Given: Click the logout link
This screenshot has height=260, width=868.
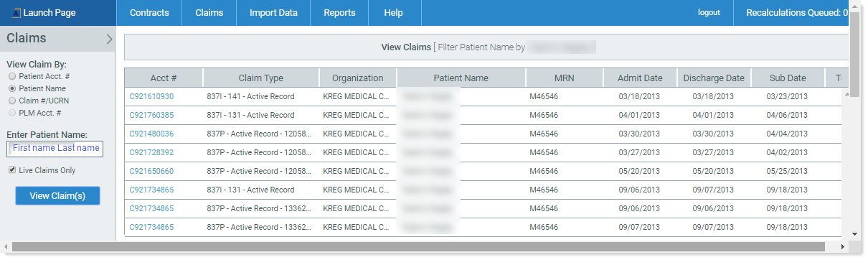Looking at the screenshot, I should click(709, 13).
